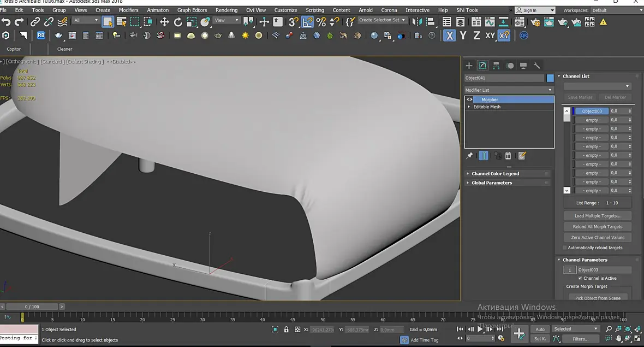644x347 pixels.
Task: Open the Graph Editors menu
Action: [192, 10]
